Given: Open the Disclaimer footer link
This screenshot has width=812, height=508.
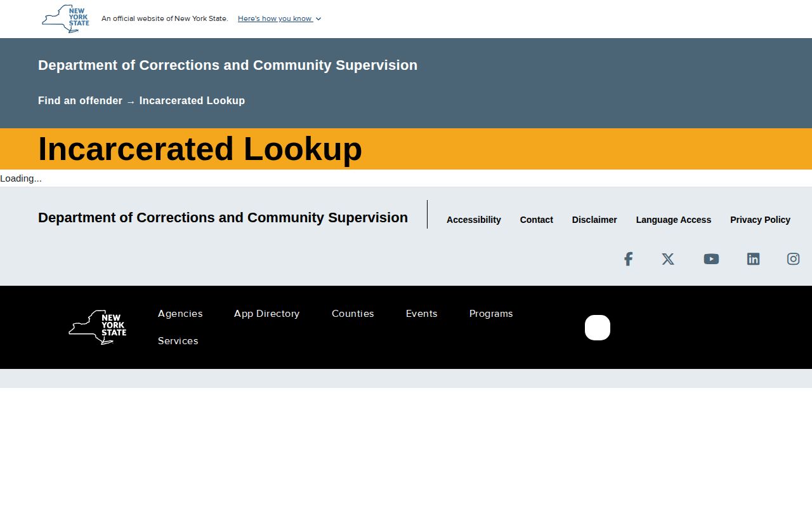Looking at the screenshot, I should [594, 220].
